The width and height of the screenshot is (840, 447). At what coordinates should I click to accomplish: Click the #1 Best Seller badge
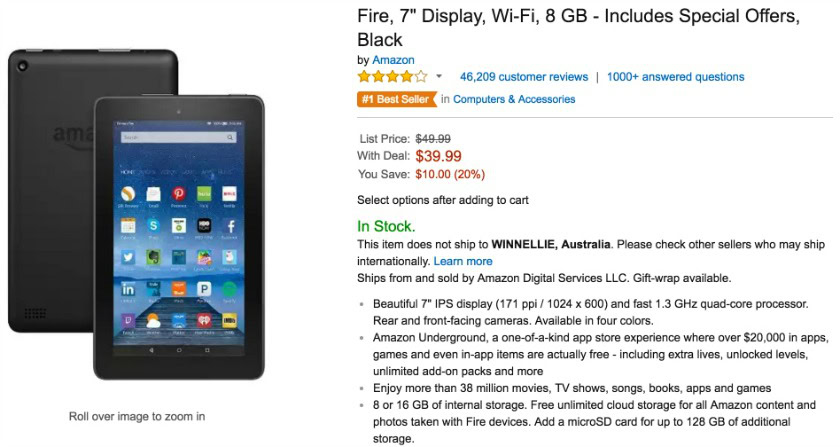click(x=396, y=99)
